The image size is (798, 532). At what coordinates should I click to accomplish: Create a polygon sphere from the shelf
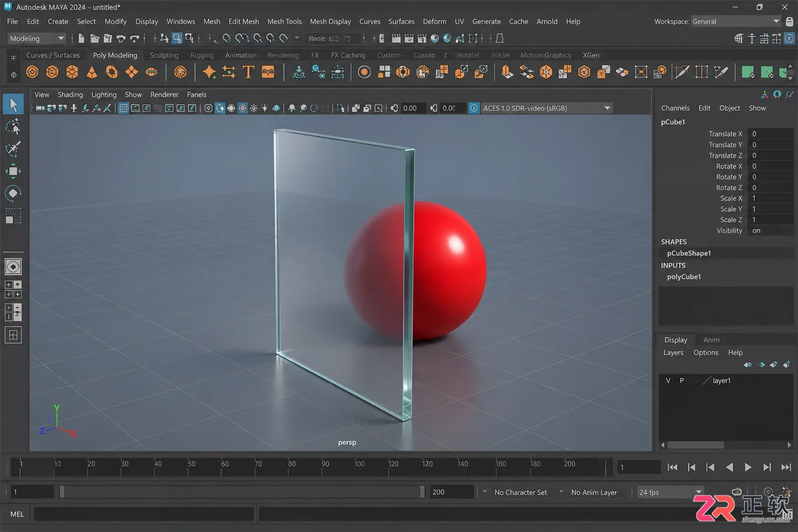coord(33,72)
